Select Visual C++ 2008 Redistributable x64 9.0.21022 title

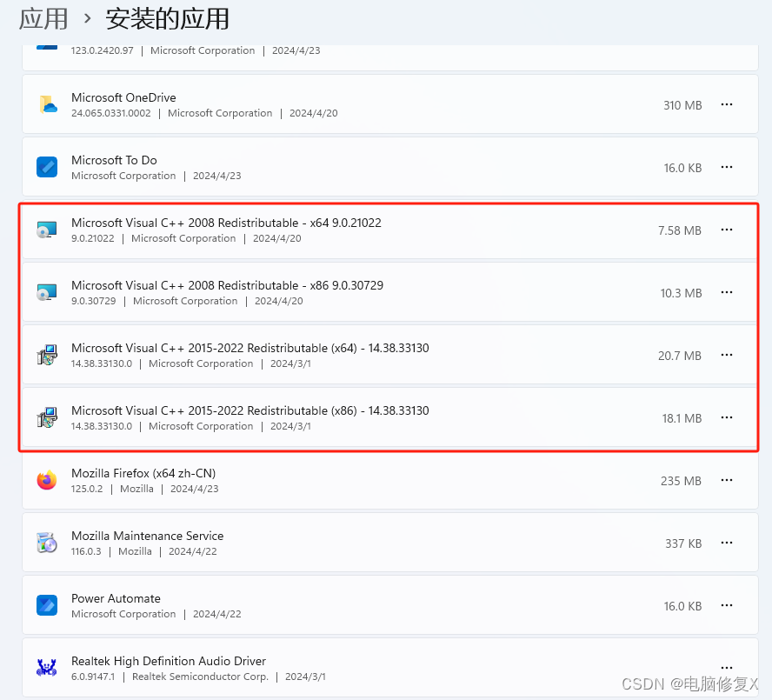(x=227, y=223)
